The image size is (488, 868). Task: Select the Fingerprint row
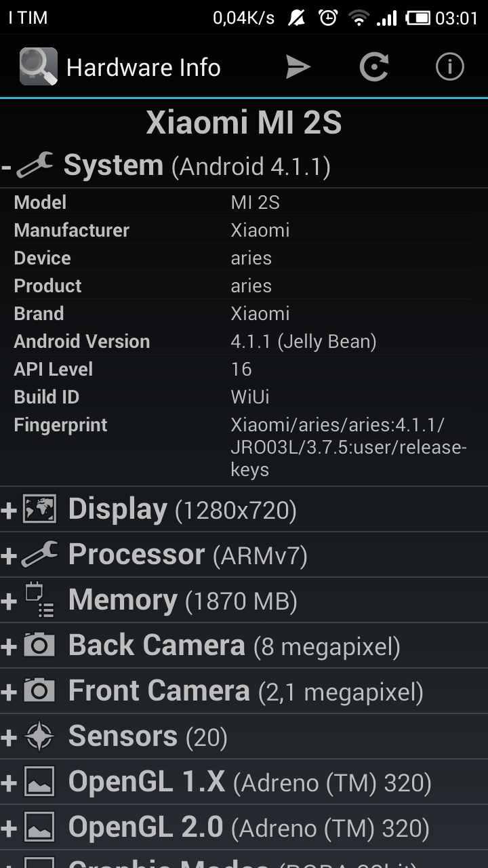(x=244, y=448)
